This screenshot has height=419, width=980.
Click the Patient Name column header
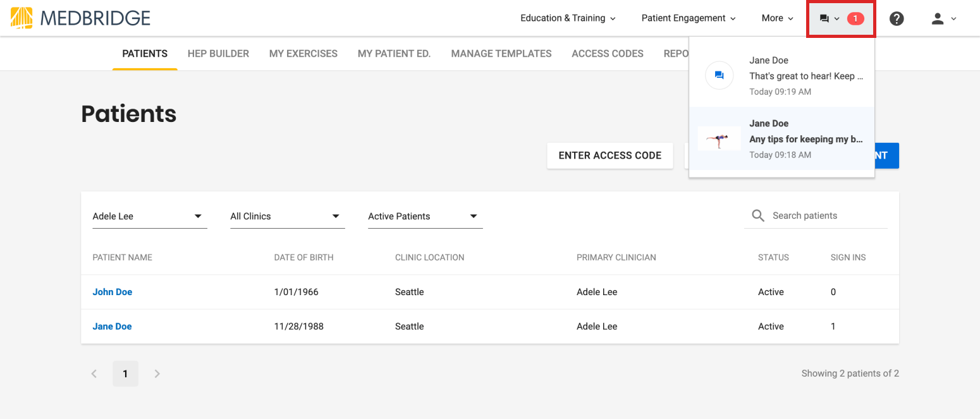[x=123, y=257]
